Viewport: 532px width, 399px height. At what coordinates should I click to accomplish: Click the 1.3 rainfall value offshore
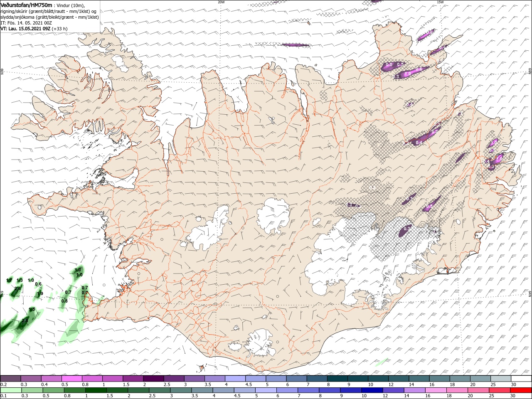point(20,280)
